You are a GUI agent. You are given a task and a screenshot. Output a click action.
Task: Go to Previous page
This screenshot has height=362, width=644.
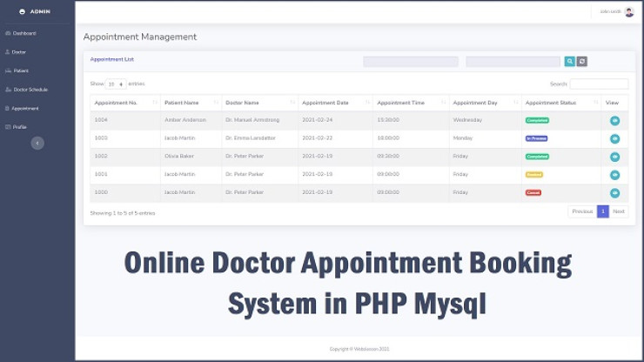[582, 211]
